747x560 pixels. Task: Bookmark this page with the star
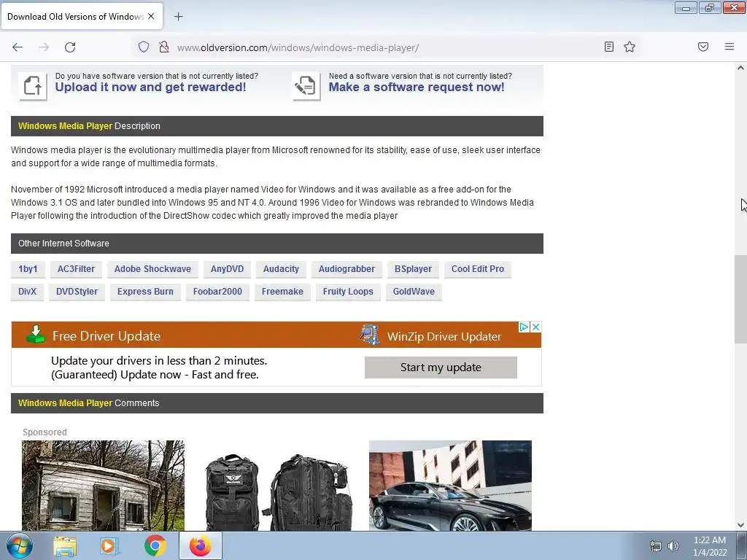(630, 47)
